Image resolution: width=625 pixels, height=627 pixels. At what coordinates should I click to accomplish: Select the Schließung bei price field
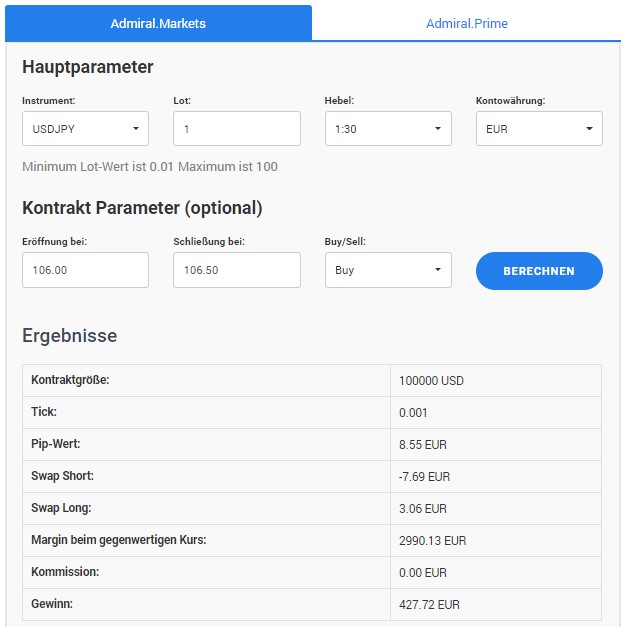pyautogui.click(x=236, y=270)
